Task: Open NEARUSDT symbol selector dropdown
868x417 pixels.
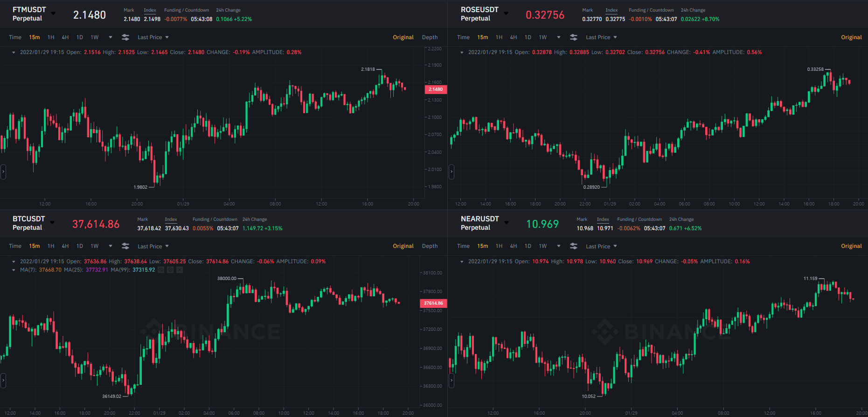Action: pos(507,223)
